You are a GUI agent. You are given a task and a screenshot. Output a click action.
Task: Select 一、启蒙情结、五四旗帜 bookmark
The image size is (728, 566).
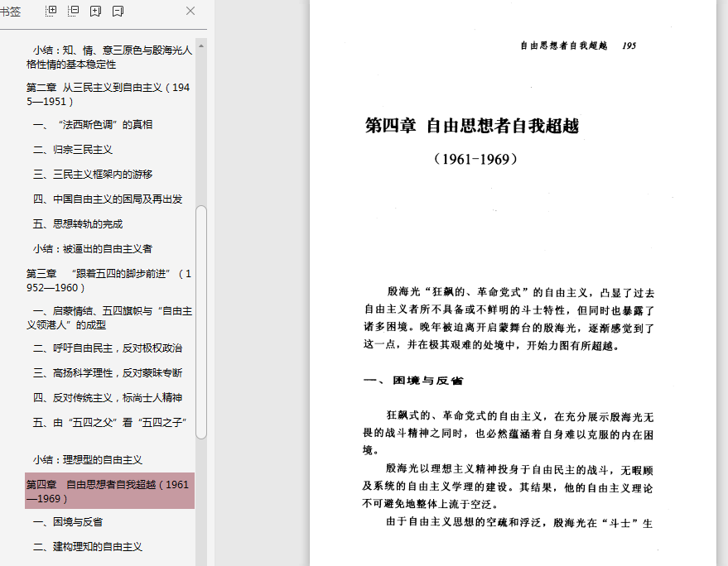[109, 318]
